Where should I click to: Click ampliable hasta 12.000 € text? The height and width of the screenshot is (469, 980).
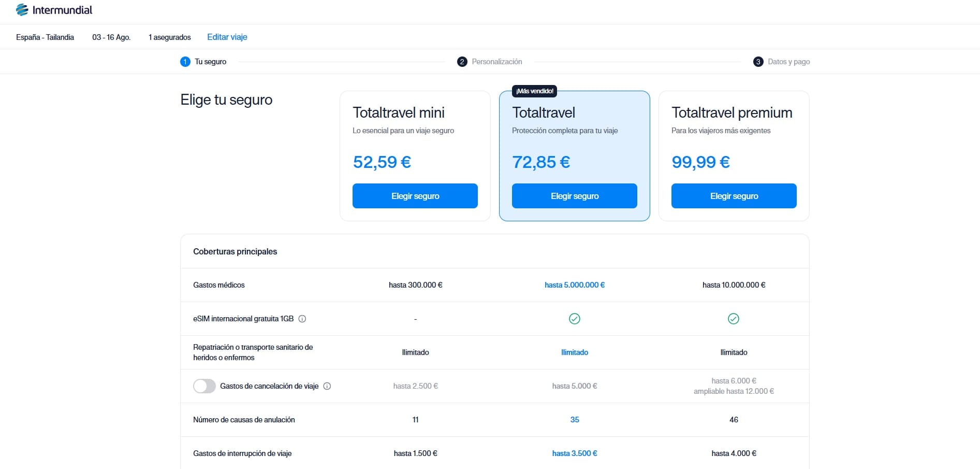(734, 391)
